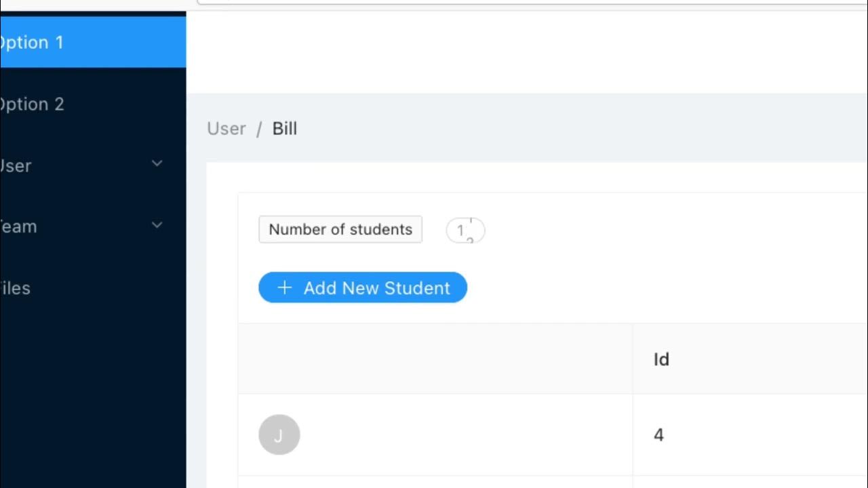
Task: Click the student count badge
Action: (465, 230)
